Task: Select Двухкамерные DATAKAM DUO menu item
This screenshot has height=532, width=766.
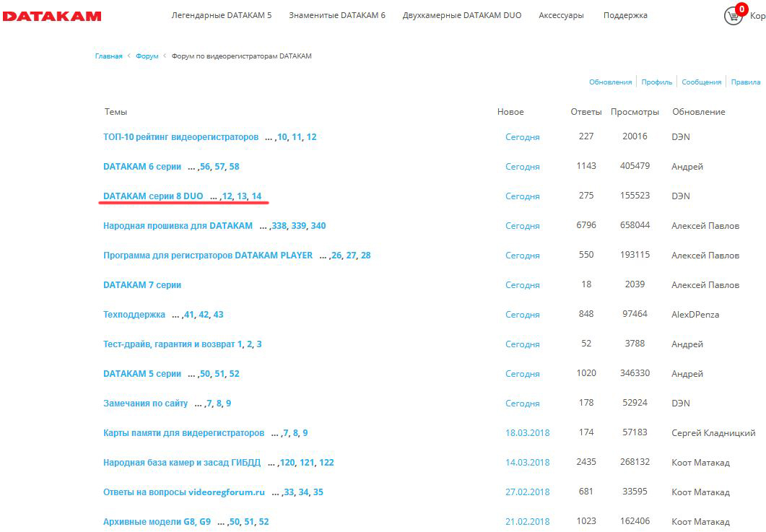Action: pos(461,15)
